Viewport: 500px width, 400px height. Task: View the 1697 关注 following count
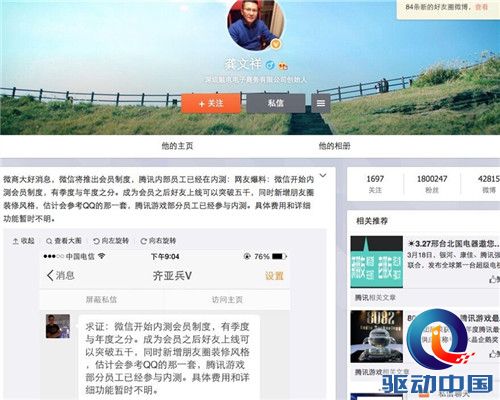pyautogui.click(x=375, y=184)
